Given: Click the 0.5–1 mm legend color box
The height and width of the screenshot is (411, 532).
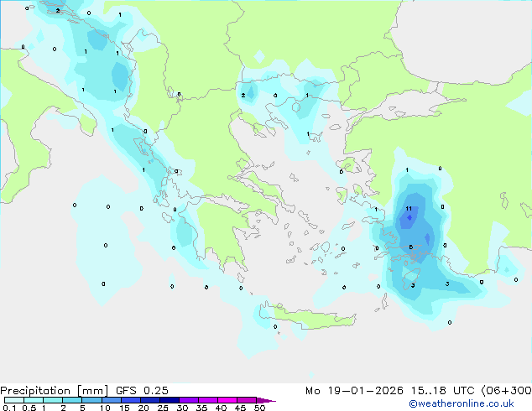Looking at the screenshot, I should [x=34, y=400].
